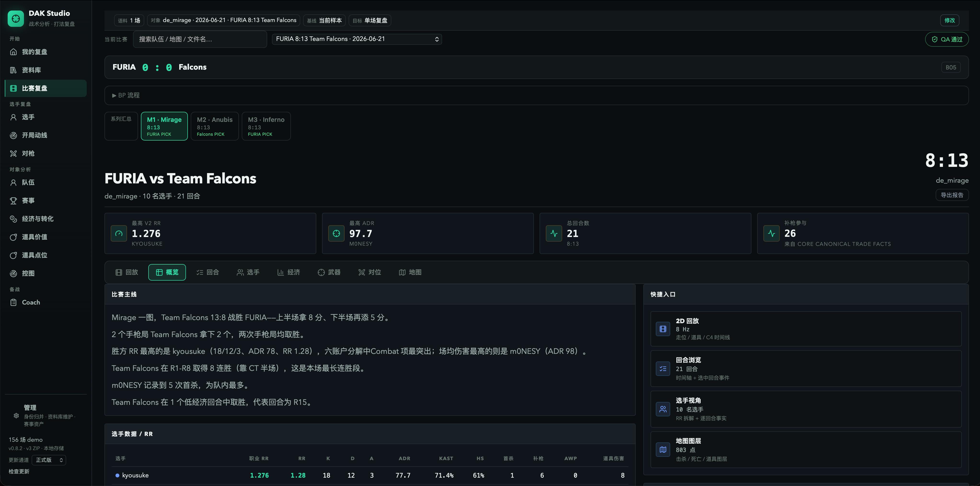Click the 修改 button at top right
This screenshot has width=980, height=486.
coord(950,20)
